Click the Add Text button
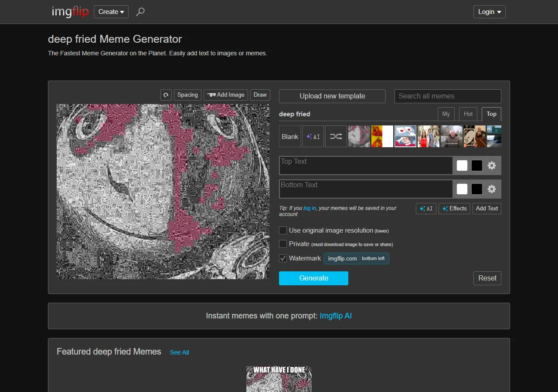Image resolution: width=558 pixels, height=392 pixels. tap(487, 209)
